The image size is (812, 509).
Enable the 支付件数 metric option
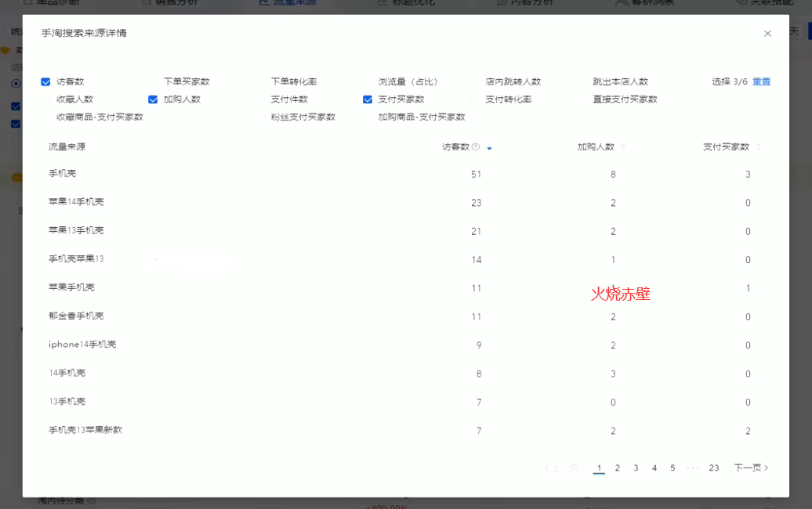[x=289, y=99]
